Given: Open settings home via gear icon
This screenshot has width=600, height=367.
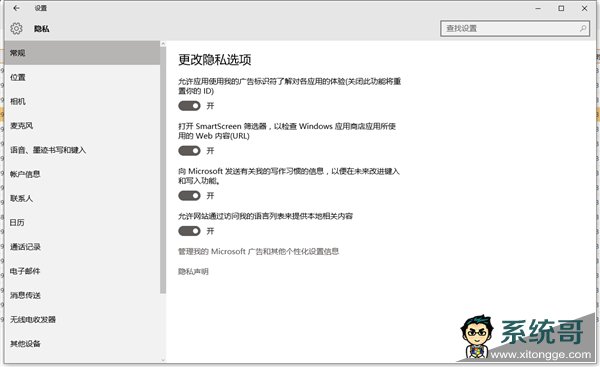Looking at the screenshot, I should [16, 28].
